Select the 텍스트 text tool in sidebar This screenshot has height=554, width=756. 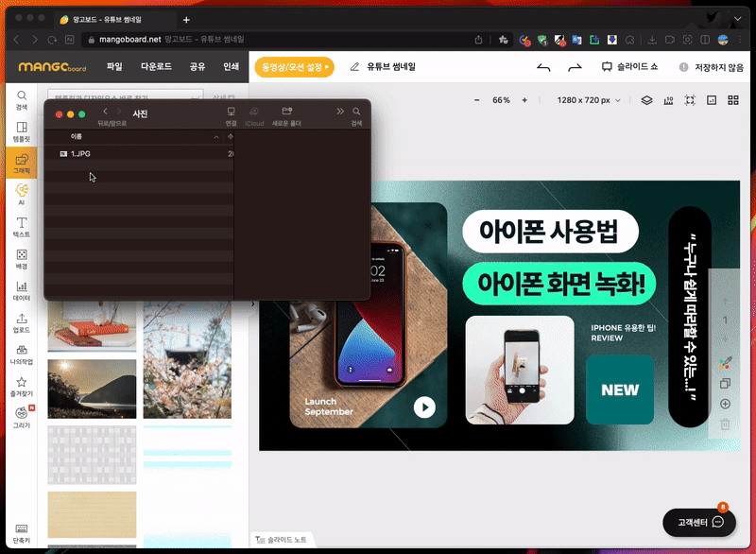pos(21,227)
